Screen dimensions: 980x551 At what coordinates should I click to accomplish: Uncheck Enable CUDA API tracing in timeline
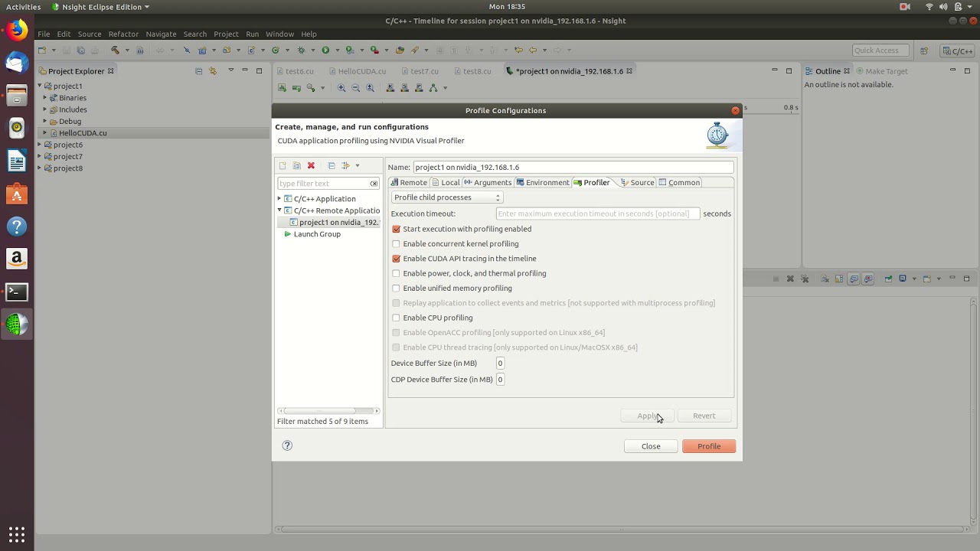[396, 259]
